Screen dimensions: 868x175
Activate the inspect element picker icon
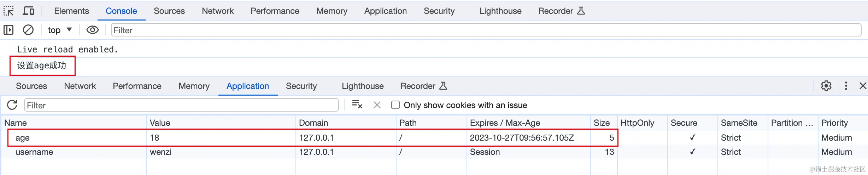[x=8, y=11]
